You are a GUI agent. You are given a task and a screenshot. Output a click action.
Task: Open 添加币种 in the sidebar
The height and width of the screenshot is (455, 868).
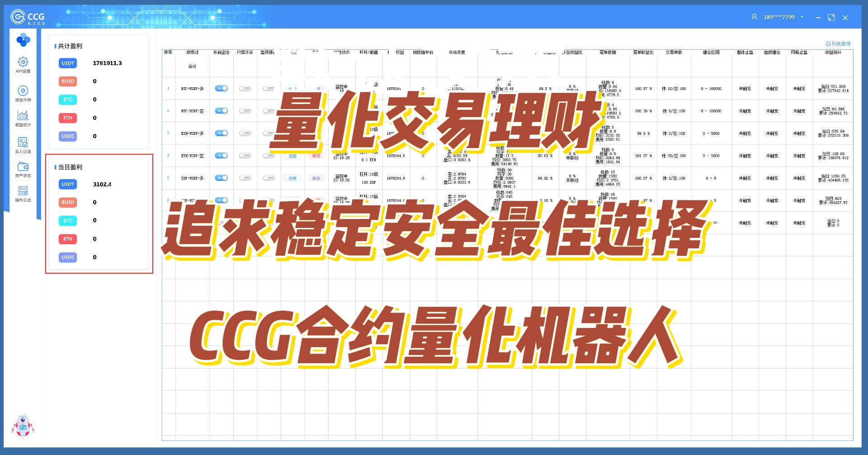pos(23,94)
